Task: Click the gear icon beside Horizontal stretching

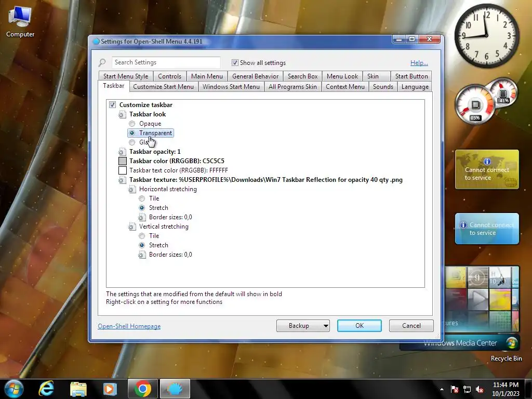Action: pyautogui.click(x=132, y=189)
